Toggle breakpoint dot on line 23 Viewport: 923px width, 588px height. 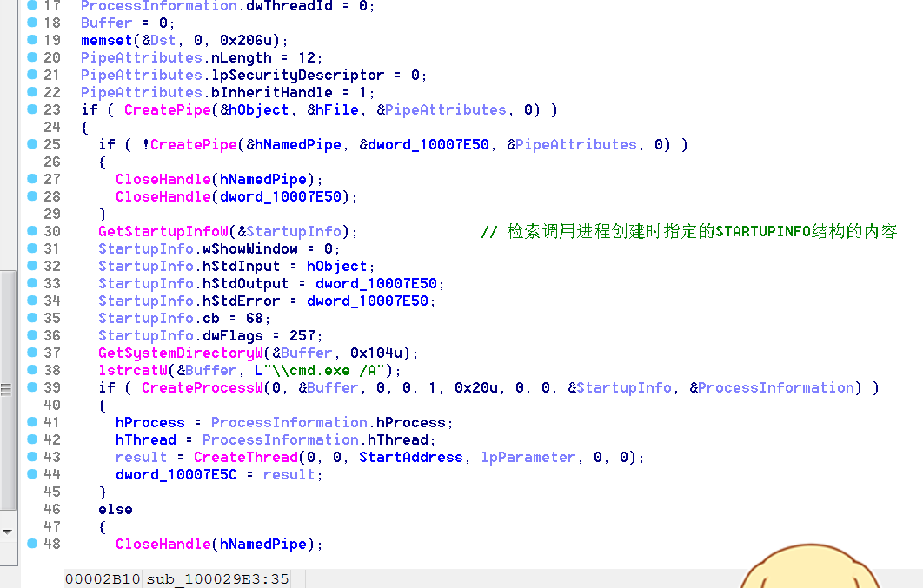coord(32,109)
